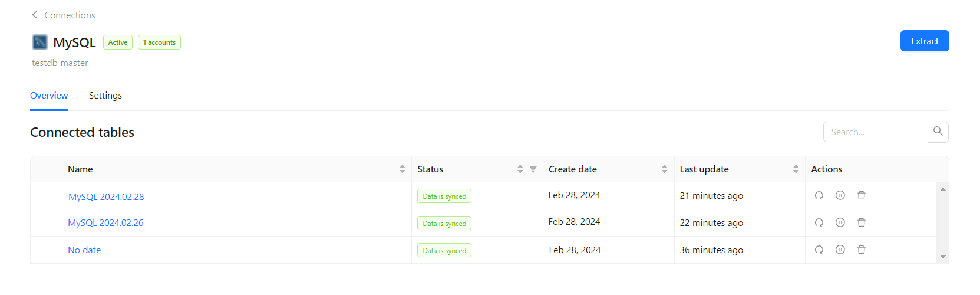Refresh the No date table

click(819, 250)
